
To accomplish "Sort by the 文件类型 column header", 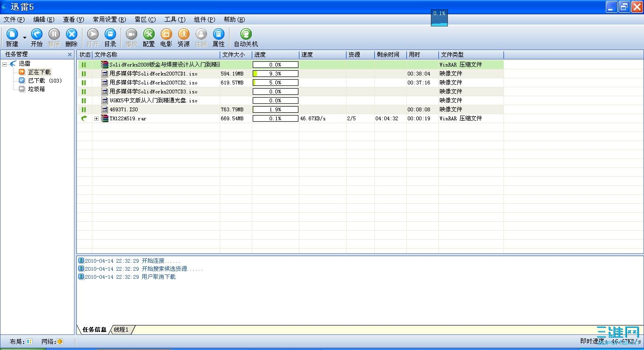I will [x=471, y=55].
